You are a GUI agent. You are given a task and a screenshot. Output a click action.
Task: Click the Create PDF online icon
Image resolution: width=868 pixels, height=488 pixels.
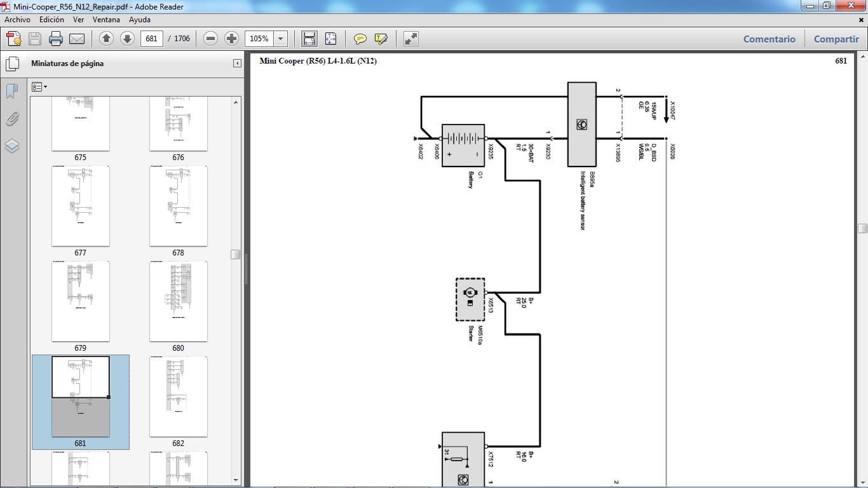(x=13, y=39)
